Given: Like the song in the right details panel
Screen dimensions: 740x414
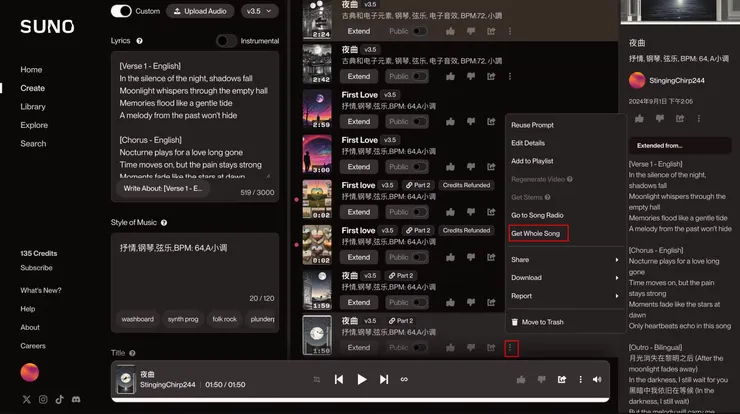Looking at the screenshot, I should point(639,118).
